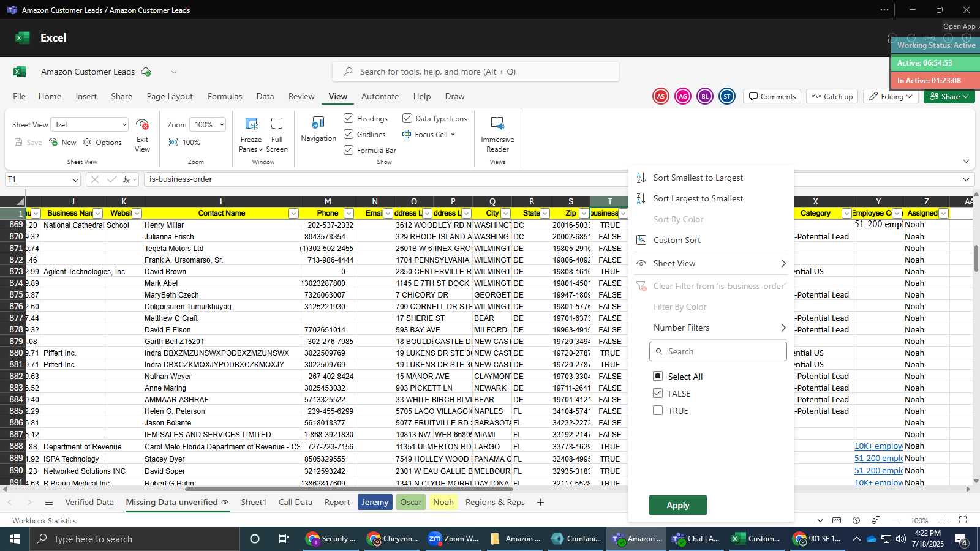The width and height of the screenshot is (980, 551).
Task: Open the Navigation pane icon
Action: click(318, 123)
